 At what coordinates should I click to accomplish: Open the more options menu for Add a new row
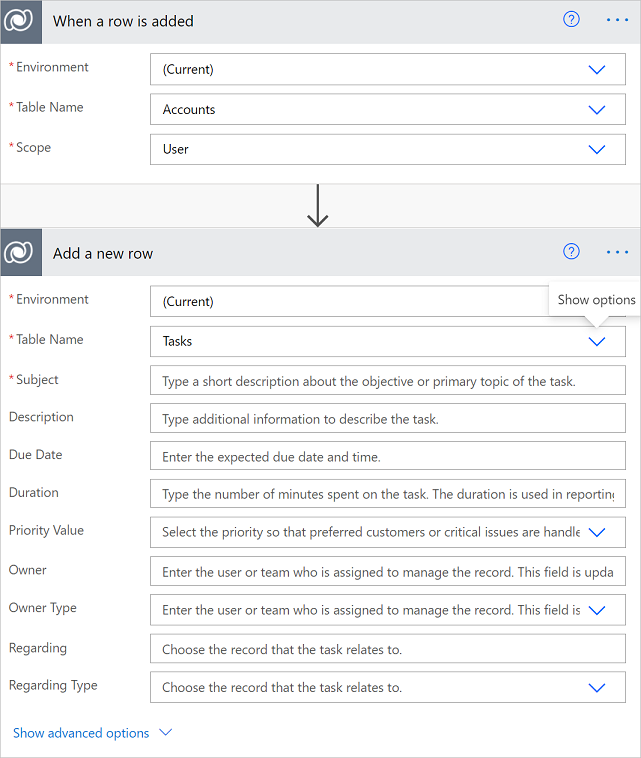[x=617, y=252]
